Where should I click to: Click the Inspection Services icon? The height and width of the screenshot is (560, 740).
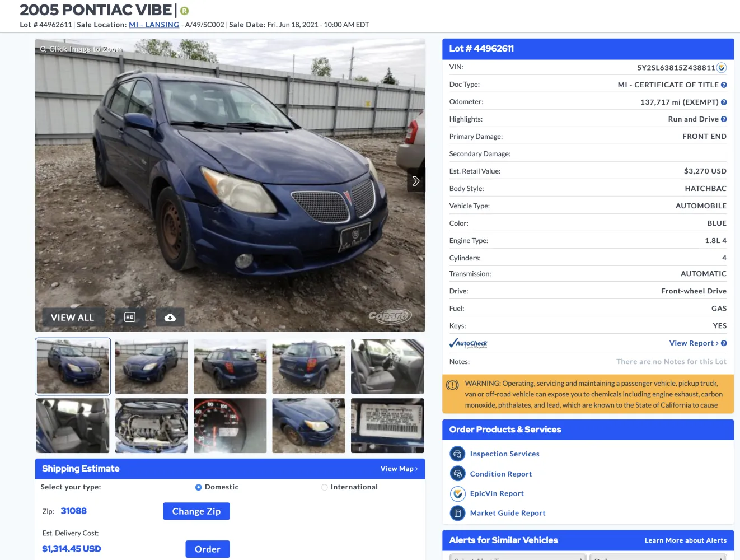[458, 454]
